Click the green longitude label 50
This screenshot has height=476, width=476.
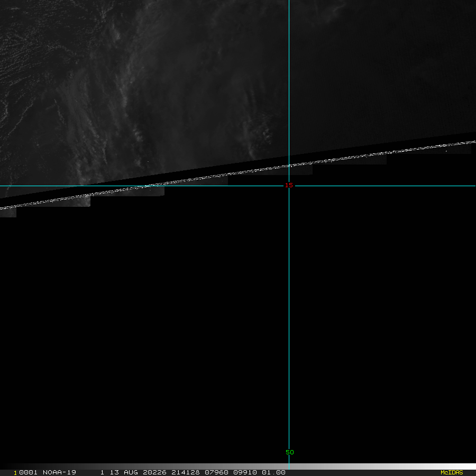(x=290, y=452)
